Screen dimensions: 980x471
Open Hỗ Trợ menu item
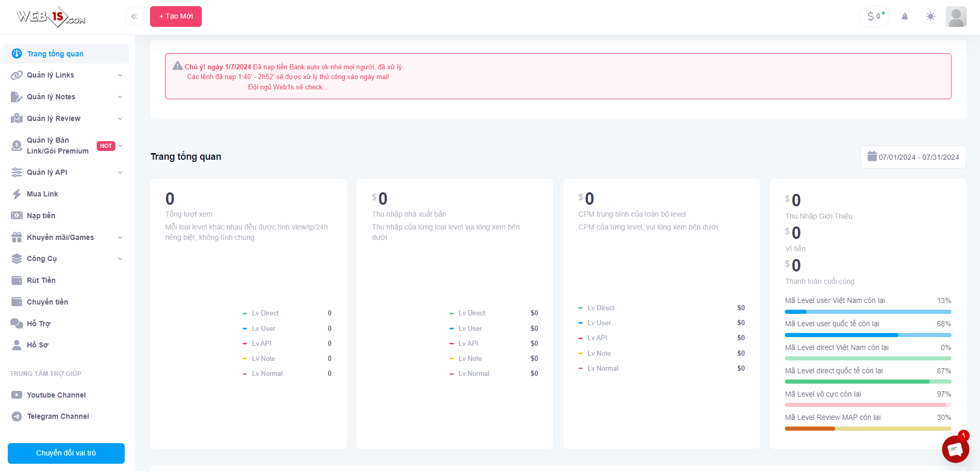pos(66,324)
